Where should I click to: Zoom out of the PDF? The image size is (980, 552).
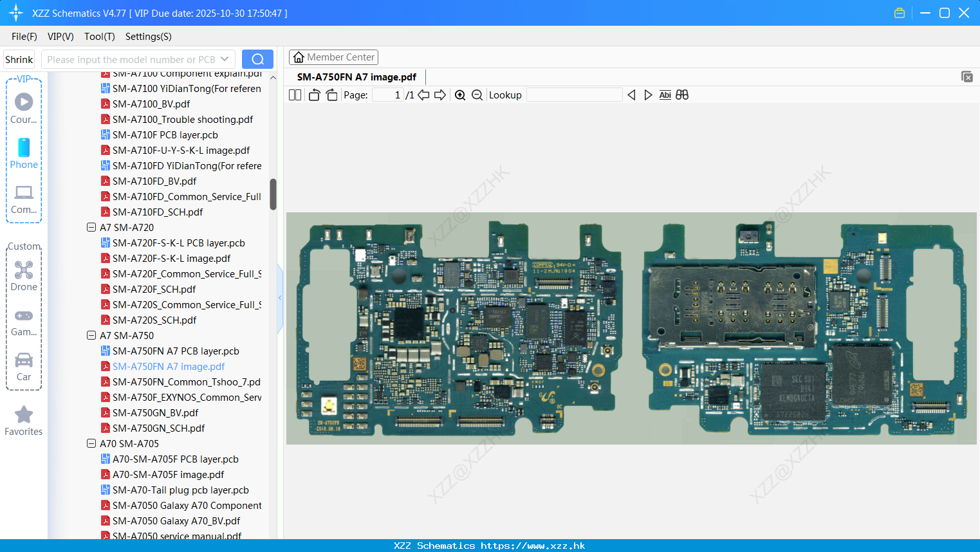point(477,95)
